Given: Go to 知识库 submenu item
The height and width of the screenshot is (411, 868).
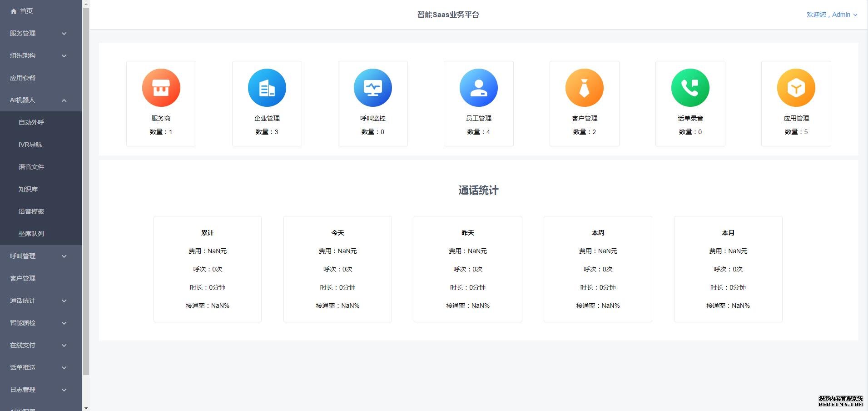Looking at the screenshot, I should coord(28,189).
